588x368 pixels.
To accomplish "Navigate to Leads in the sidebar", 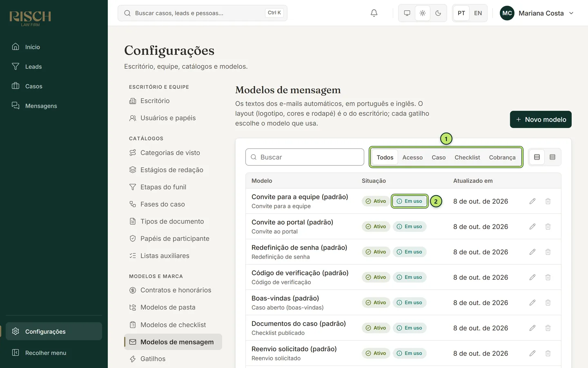I will 54,66.
